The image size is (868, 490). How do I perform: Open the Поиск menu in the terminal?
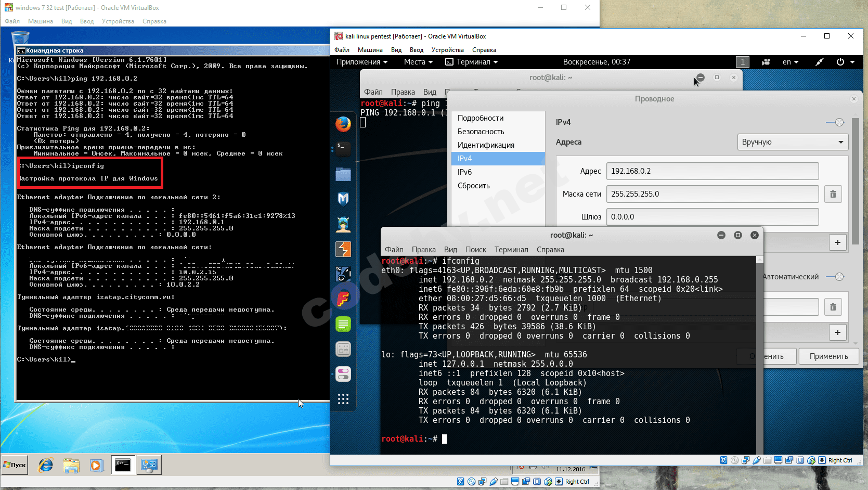[475, 250]
